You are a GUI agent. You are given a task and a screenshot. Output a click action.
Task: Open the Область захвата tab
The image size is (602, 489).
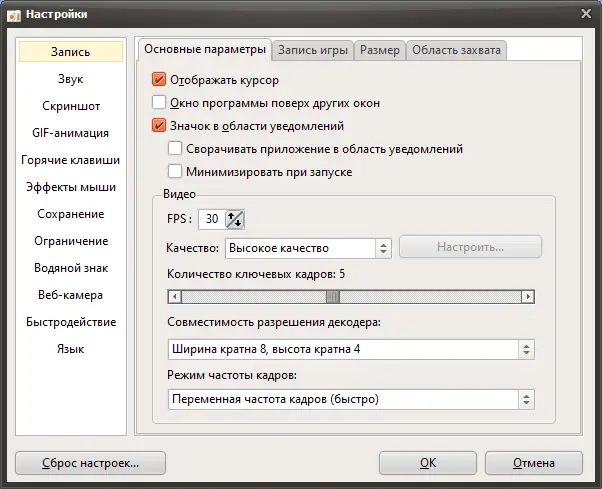[x=456, y=50]
